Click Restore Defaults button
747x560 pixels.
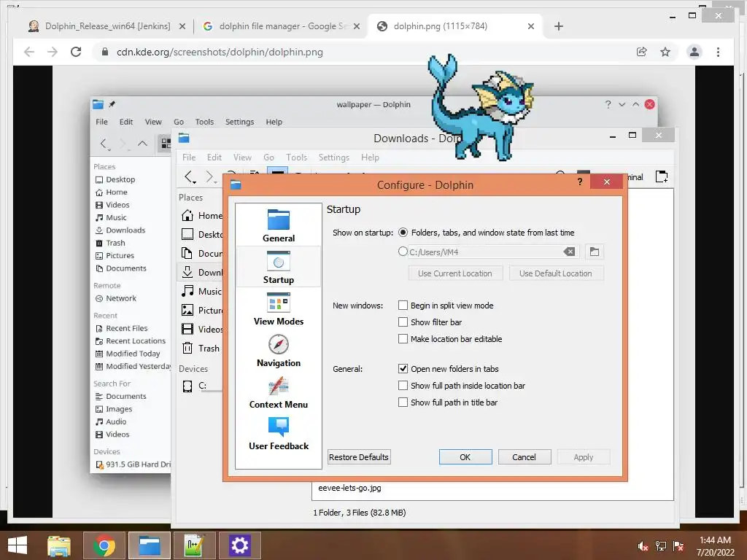(359, 457)
